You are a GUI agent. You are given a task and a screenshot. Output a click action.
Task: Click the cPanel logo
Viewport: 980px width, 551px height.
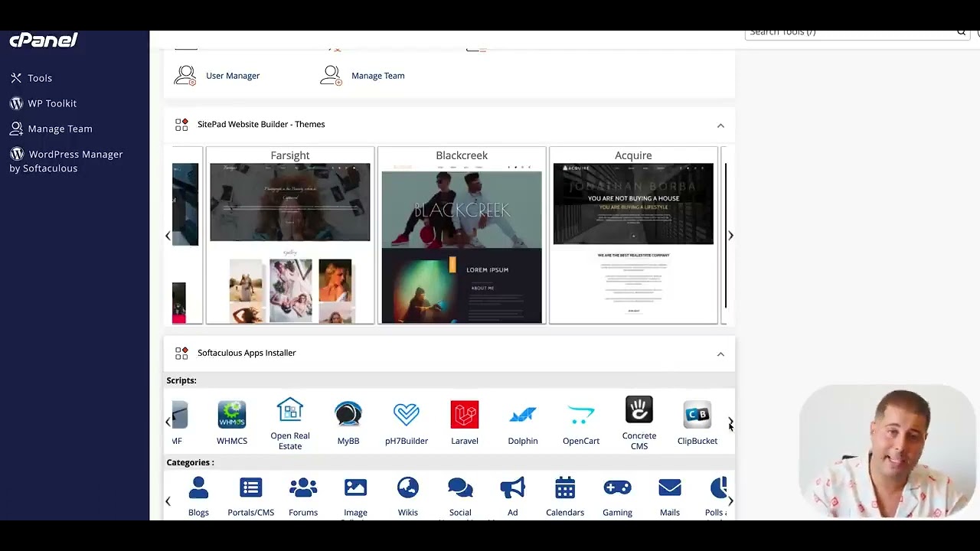44,41
